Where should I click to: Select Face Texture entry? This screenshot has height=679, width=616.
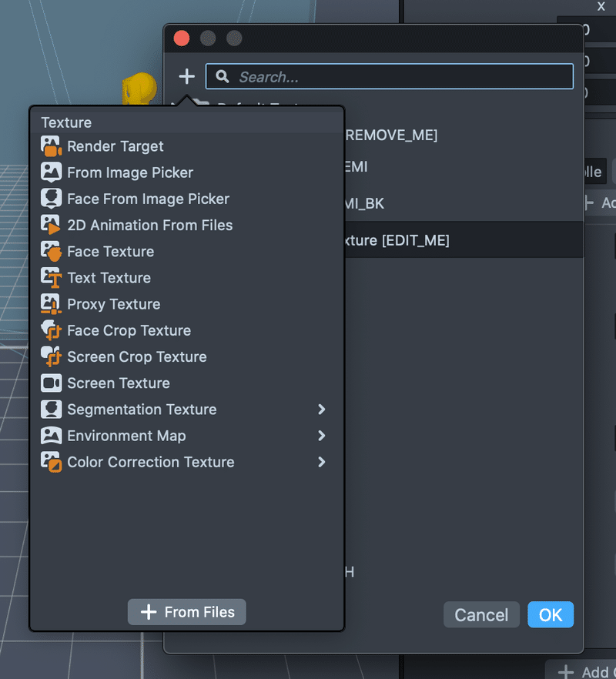point(186,252)
